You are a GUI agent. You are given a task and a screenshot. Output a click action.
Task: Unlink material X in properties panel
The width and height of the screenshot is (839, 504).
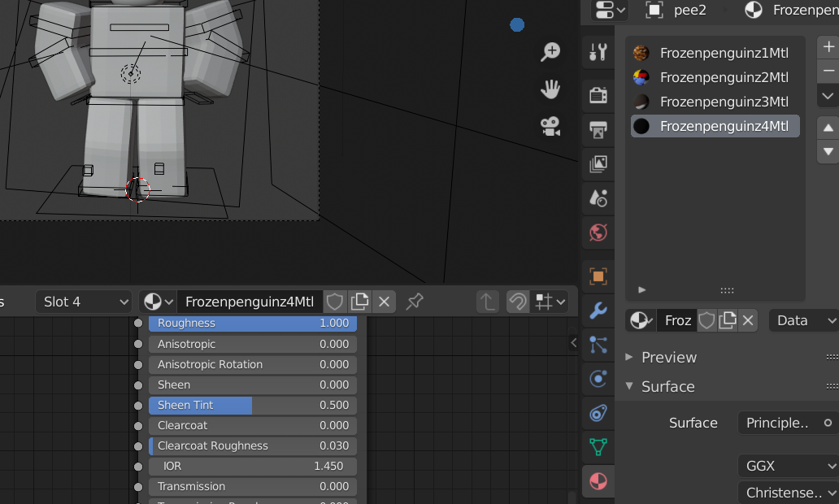pos(748,320)
